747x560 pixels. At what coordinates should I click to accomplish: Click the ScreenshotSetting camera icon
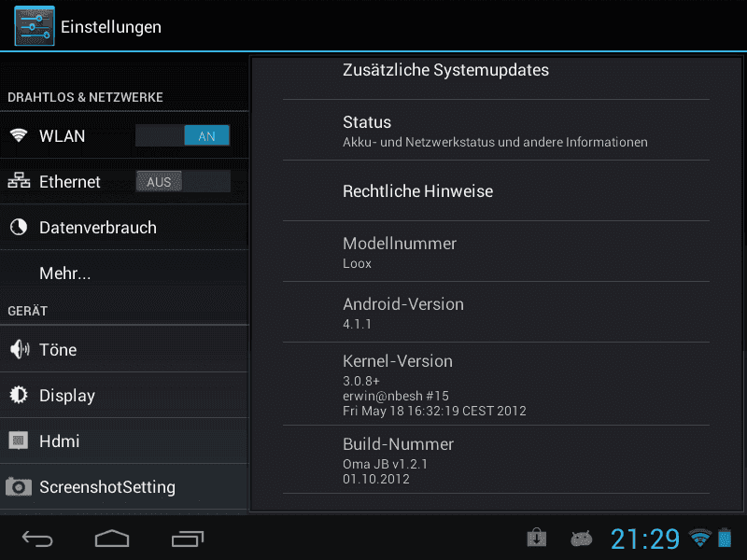tap(19, 486)
